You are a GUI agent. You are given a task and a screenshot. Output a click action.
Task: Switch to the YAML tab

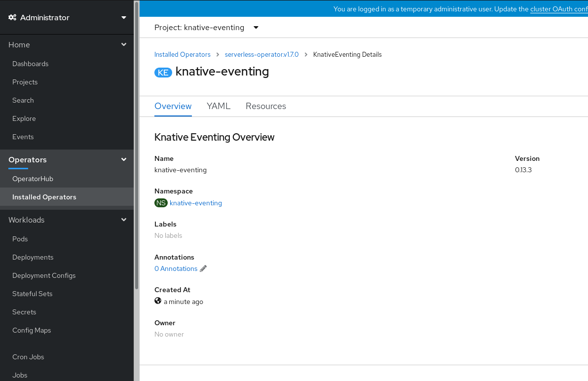tap(219, 106)
